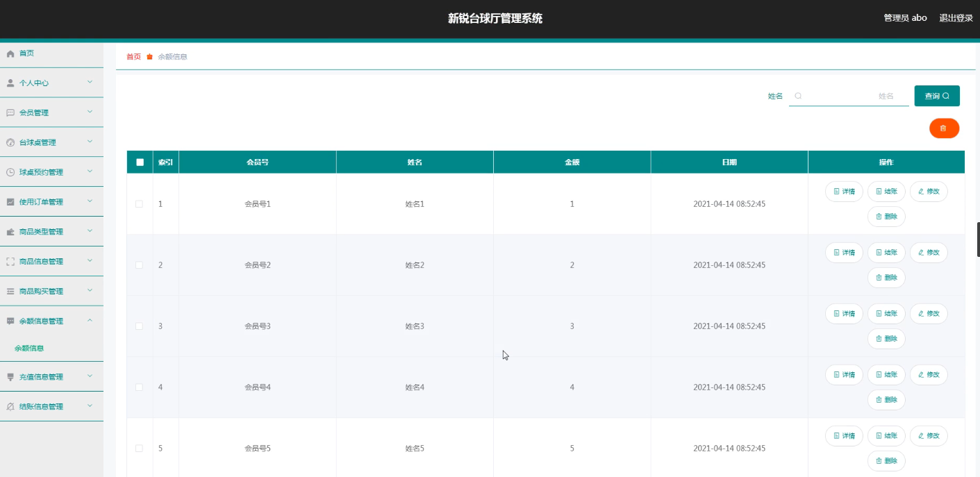
Task: Click the orange icon in the breadcrumb
Action: coord(149,57)
